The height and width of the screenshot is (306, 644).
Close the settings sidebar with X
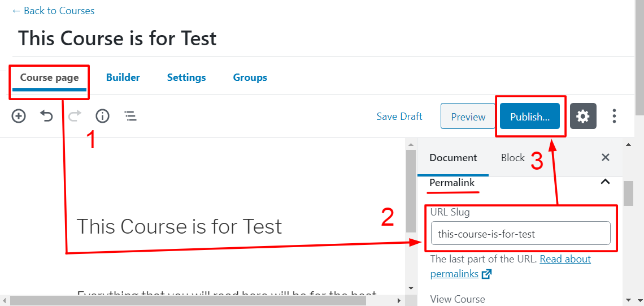(x=605, y=157)
